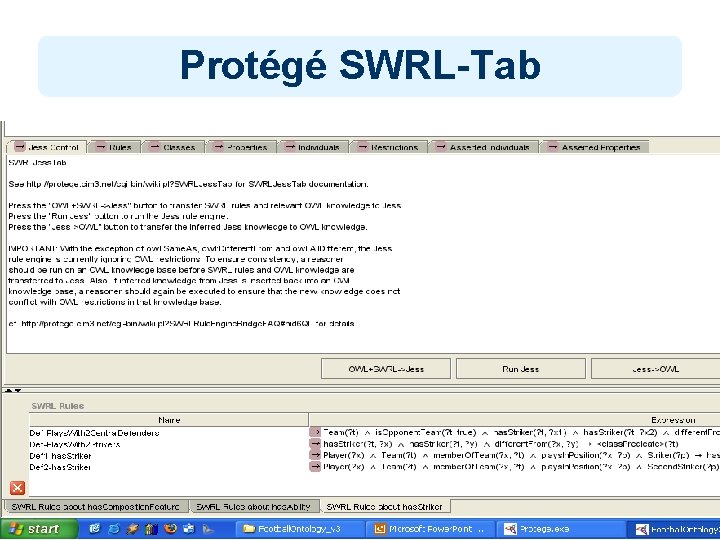Image resolution: width=720 pixels, height=540 pixels.
Task: Click arrow icon of Def-PlaysWith2CentralDefenders rule
Action: point(315,433)
